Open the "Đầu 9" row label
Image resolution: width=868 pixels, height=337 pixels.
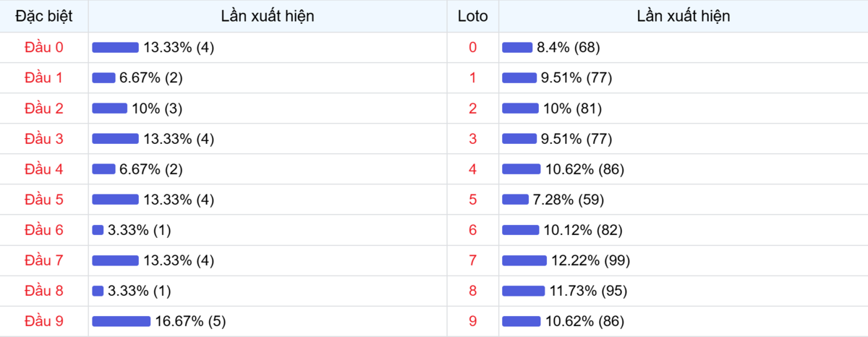tap(44, 321)
